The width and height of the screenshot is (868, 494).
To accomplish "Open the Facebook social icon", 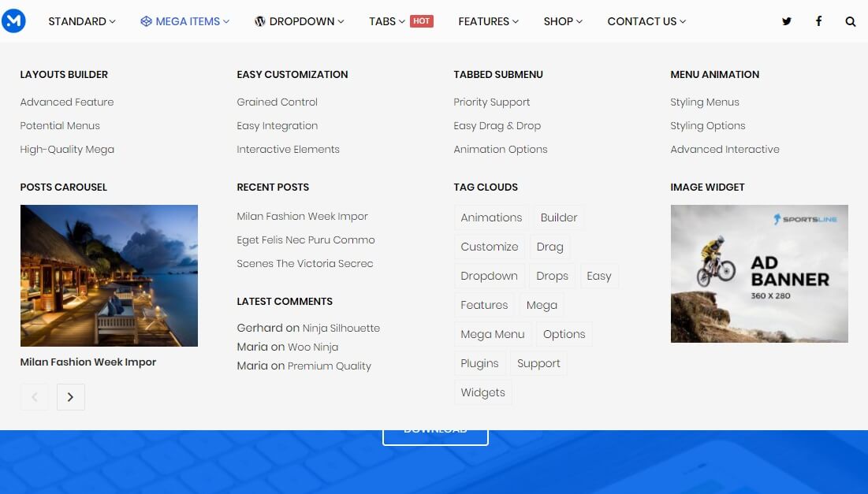I will [x=818, y=21].
